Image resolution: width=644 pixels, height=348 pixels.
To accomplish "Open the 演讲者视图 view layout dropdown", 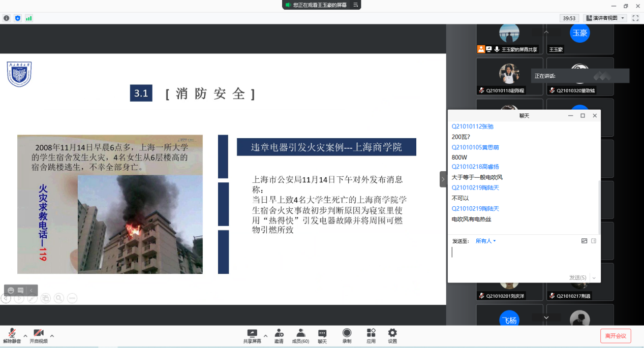I will tap(605, 18).
